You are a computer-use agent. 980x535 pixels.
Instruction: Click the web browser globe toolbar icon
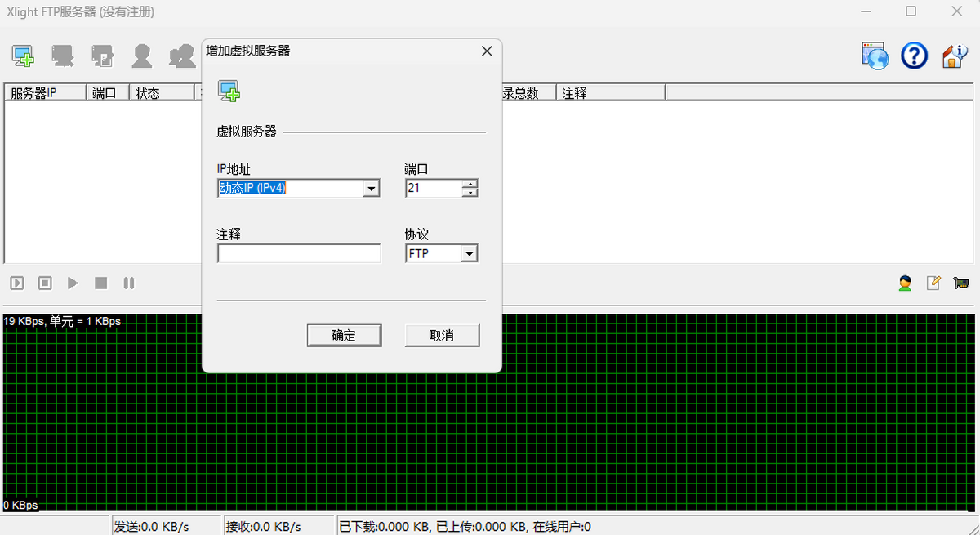click(x=874, y=56)
